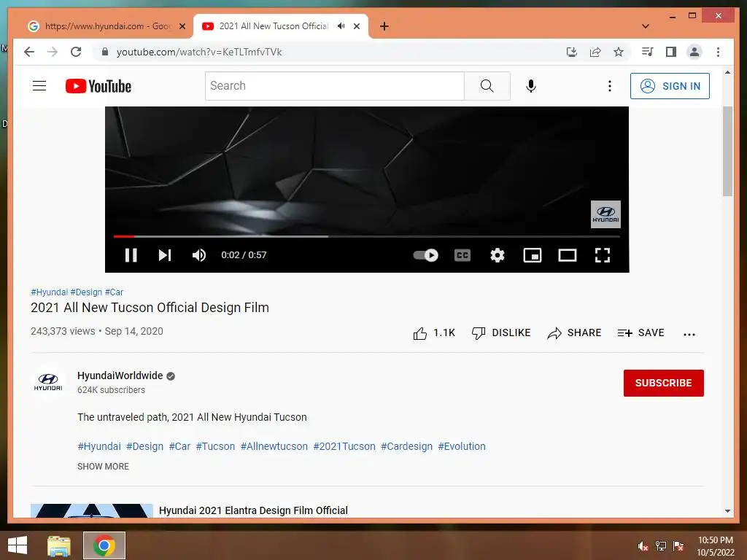Select the 2021 All New Tucson tab
This screenshot has width=747, height=560.
[x=274, y=26]
